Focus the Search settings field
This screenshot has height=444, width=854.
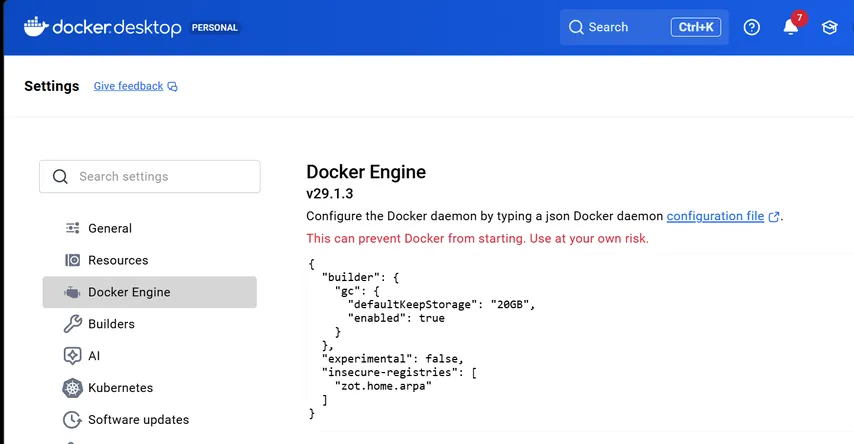150,177
